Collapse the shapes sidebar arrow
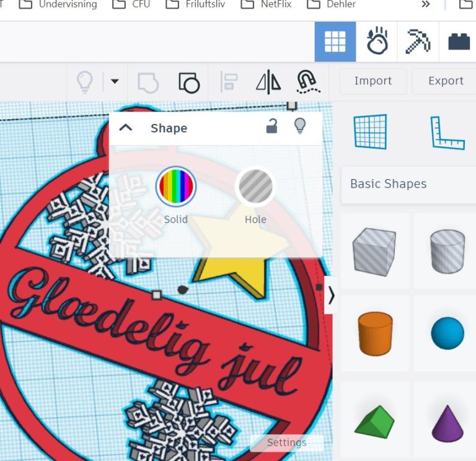 [x=331, y=296]
